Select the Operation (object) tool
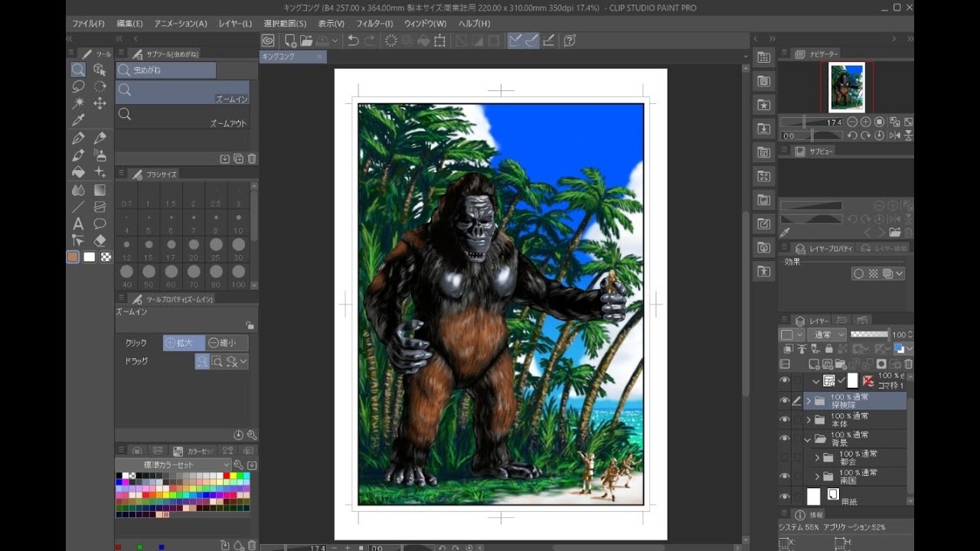The height and width of the screenshot is (551, 980). pos(100,70)
